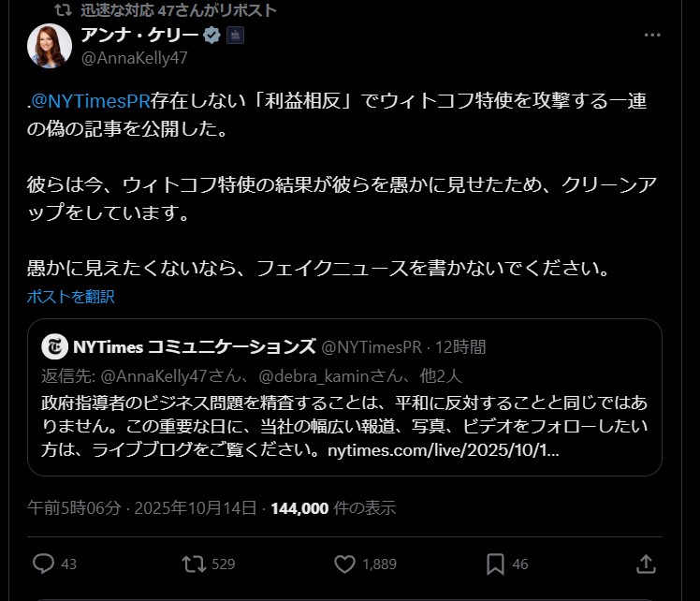
Task: Click the @NYTimesPR mention link
Action: tap(92, 101)
